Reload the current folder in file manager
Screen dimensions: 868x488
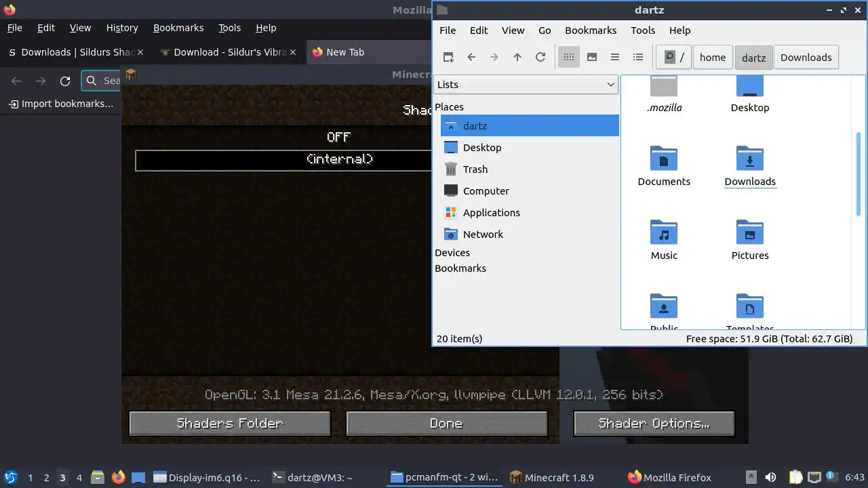point(540,58)
